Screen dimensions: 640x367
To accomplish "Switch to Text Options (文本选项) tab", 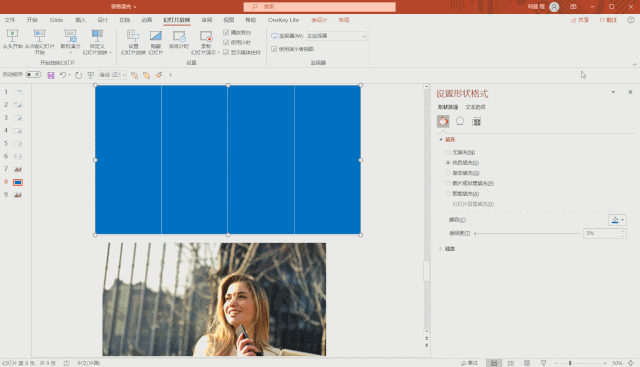I will tap(475, 107).
